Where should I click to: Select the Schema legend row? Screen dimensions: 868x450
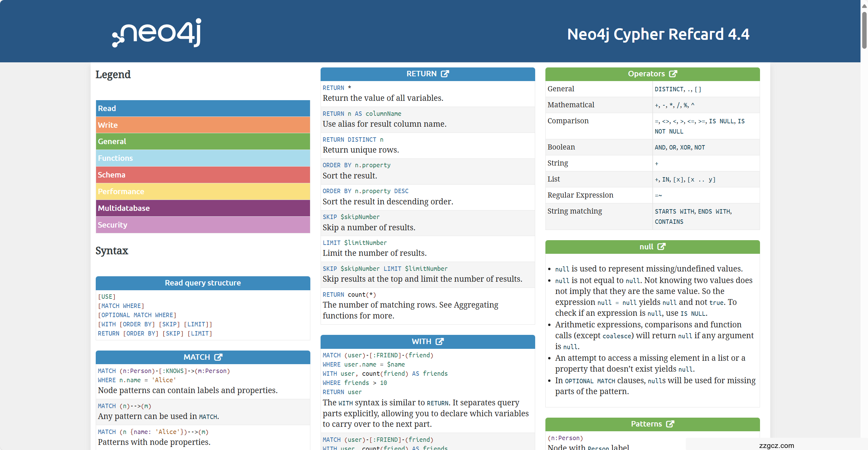(203, 175)
